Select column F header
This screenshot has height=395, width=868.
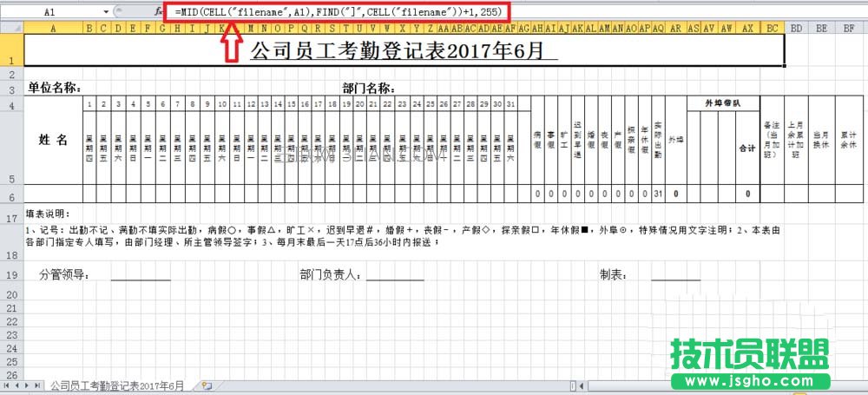pos(148,28)
